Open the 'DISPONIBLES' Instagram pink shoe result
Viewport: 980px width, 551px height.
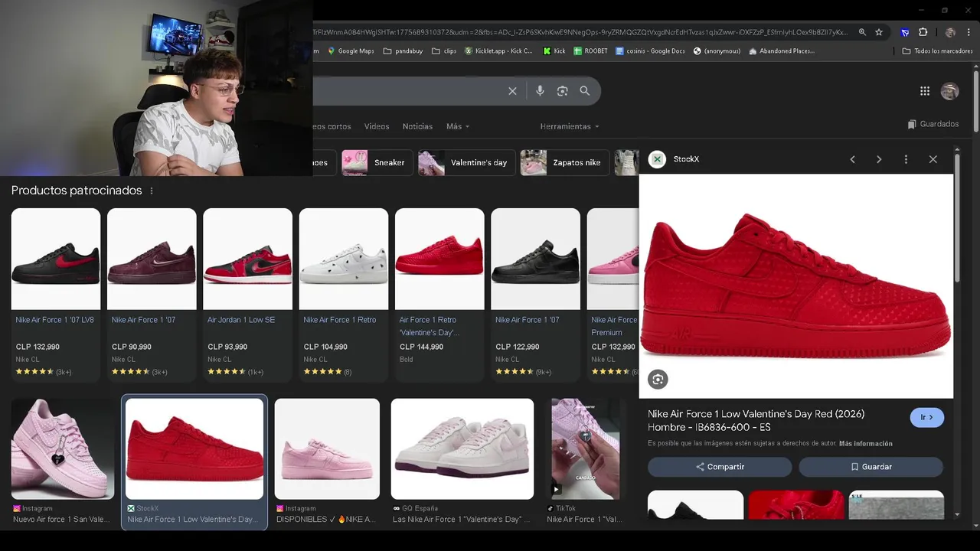point(327,449)
